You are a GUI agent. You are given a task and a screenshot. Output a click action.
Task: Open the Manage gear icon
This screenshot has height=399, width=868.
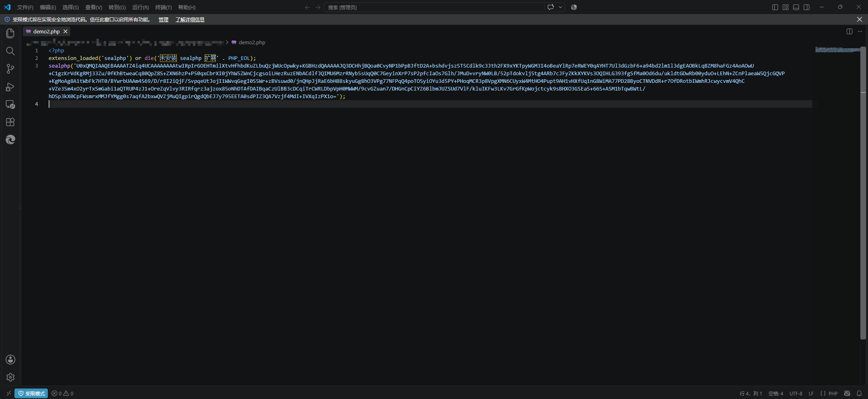tap(10, 377)
